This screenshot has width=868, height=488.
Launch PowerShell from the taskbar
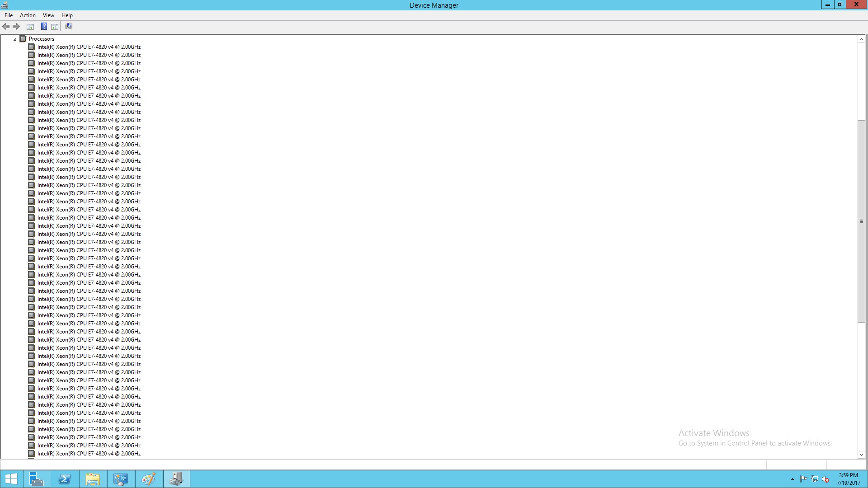[65, 479]
